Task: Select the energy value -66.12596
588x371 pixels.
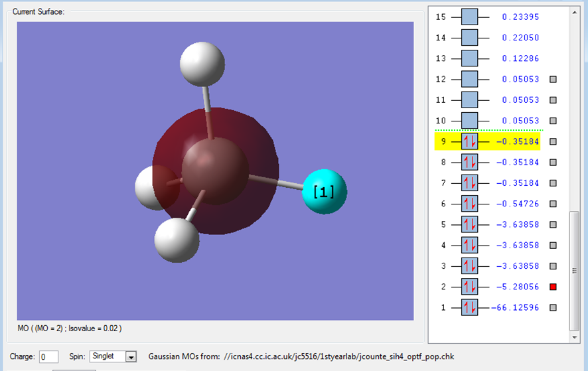Action: click(x=515, y=307)
